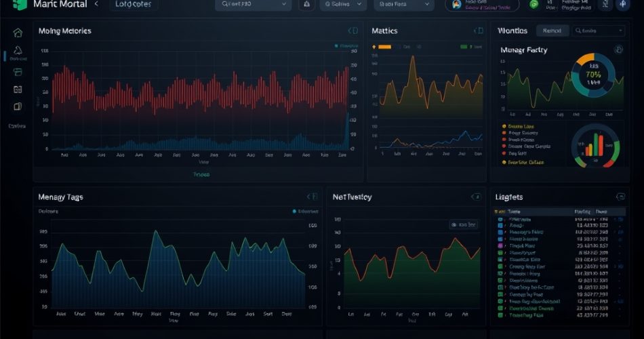
Task: Open the Lotd cotes tab
Action: [x=133, y=5]
